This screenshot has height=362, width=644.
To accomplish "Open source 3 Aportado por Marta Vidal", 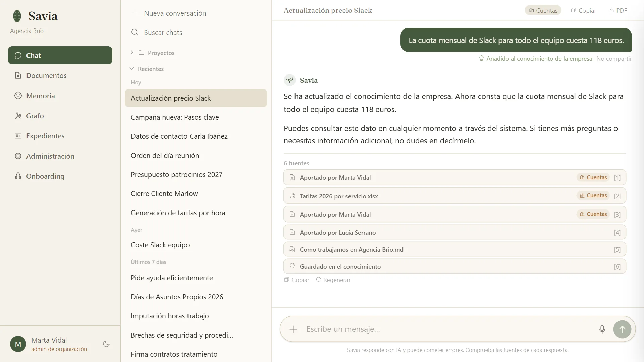I will tap(455, 214).
